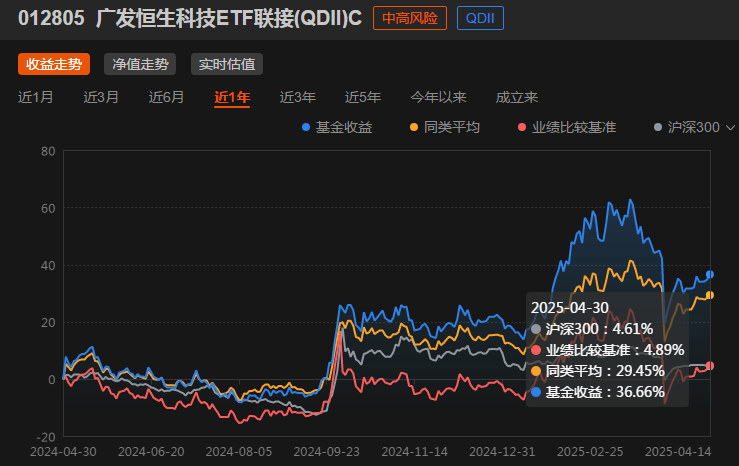Select the 今年以来 time range
The width and height of the screenshot is (739, 466).
[438, 97]
